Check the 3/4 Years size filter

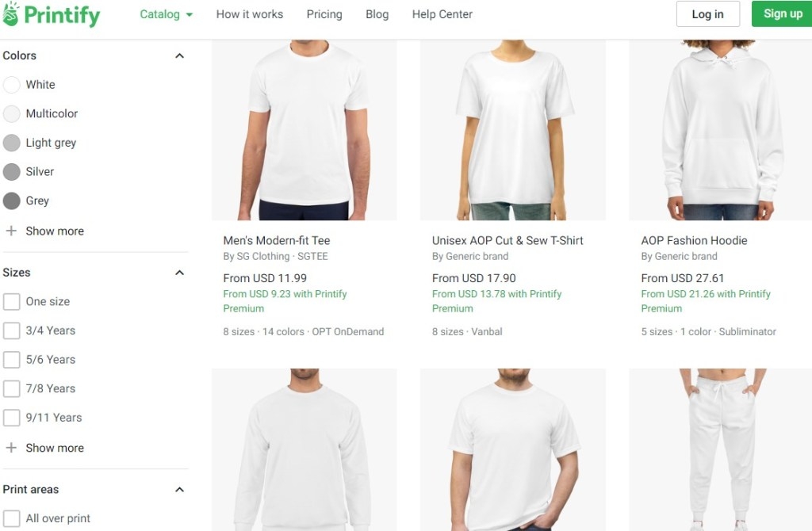click(11, 330)
